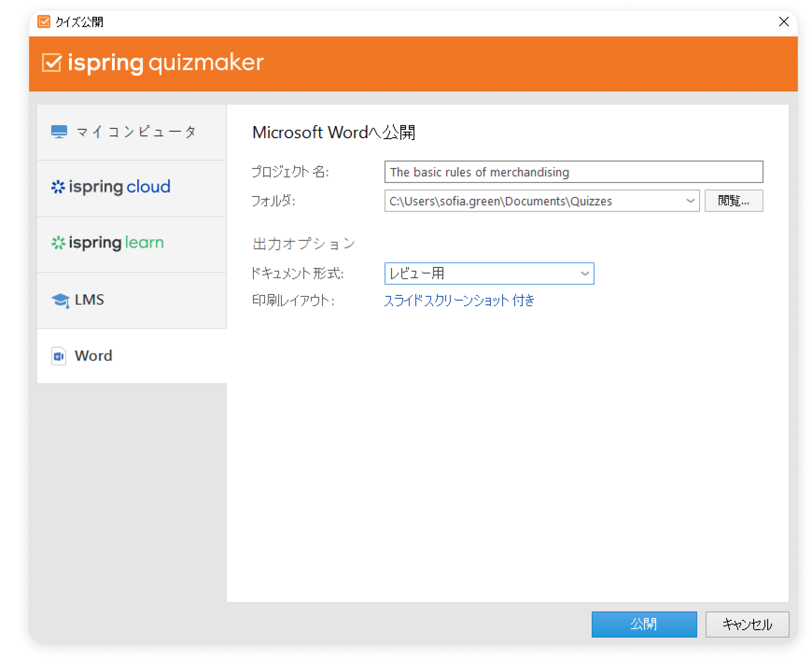The width and height of the screenshot is (812, 660).
Task: Click the iSpring QuizMaker checkmark logo
Action: 52,62
